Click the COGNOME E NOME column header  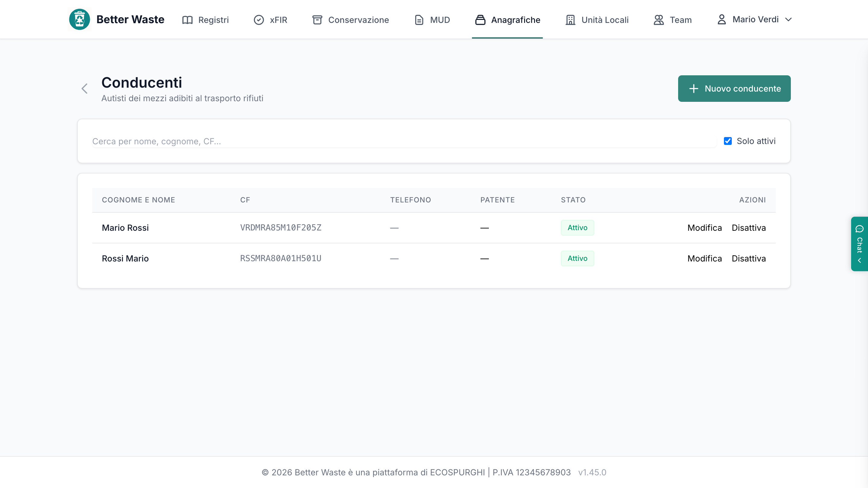(x=139, y=200)
